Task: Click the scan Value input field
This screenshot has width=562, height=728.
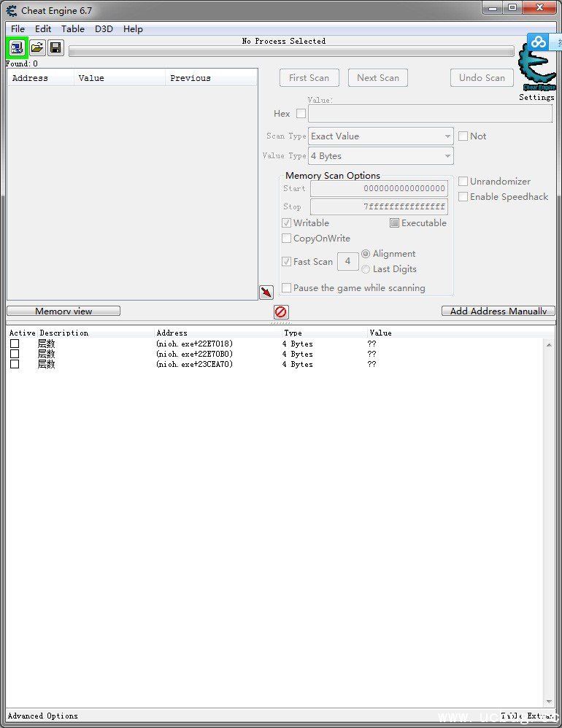Action: 430,114
